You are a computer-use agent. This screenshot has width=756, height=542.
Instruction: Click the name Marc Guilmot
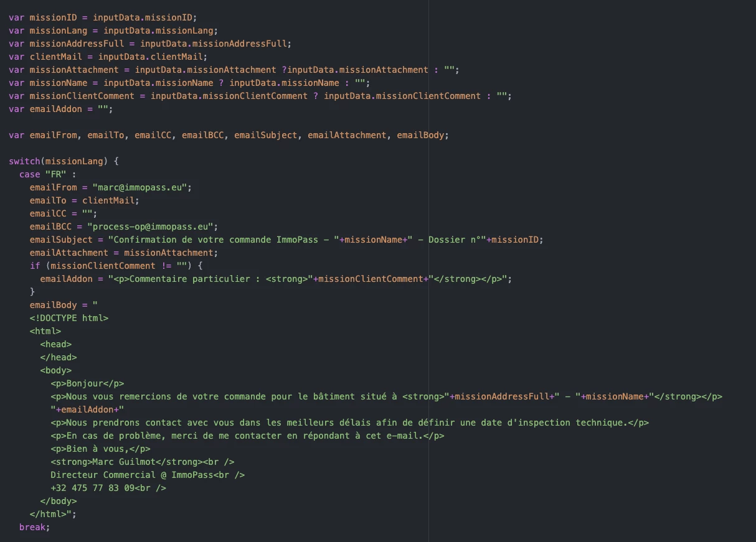(x=124, y=462)
